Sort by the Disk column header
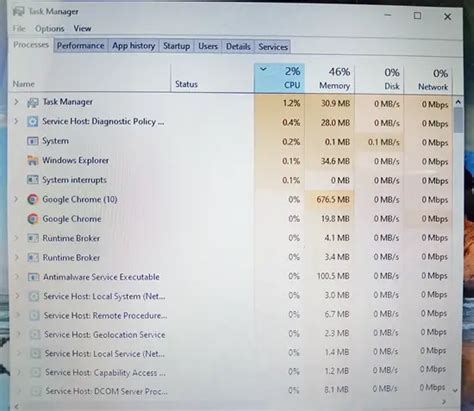Viewport: 474px width, 411px height. (x=379, y=79)
